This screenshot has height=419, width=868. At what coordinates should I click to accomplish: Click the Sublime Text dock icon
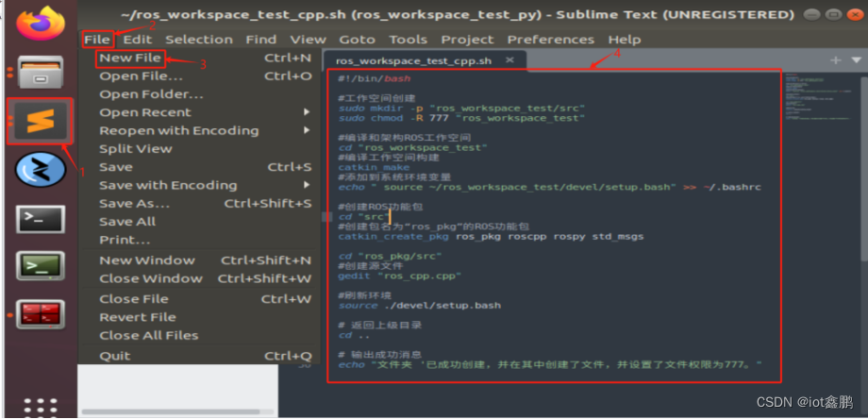click(x=41, y=121)
